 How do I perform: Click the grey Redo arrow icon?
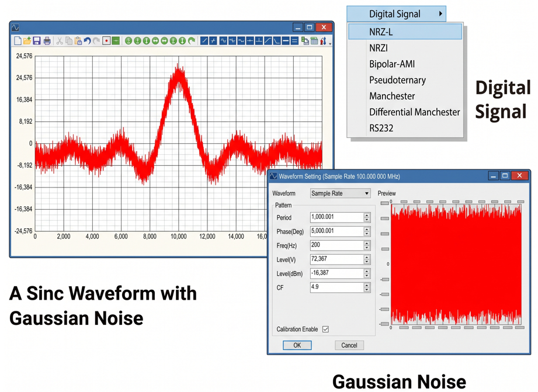(96, 41)
